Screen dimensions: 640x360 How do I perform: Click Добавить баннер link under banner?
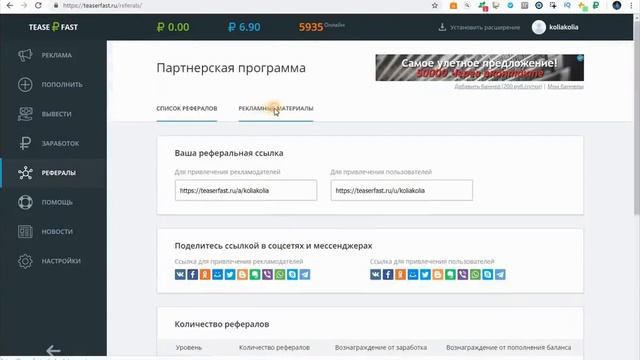tap(498, 87)
